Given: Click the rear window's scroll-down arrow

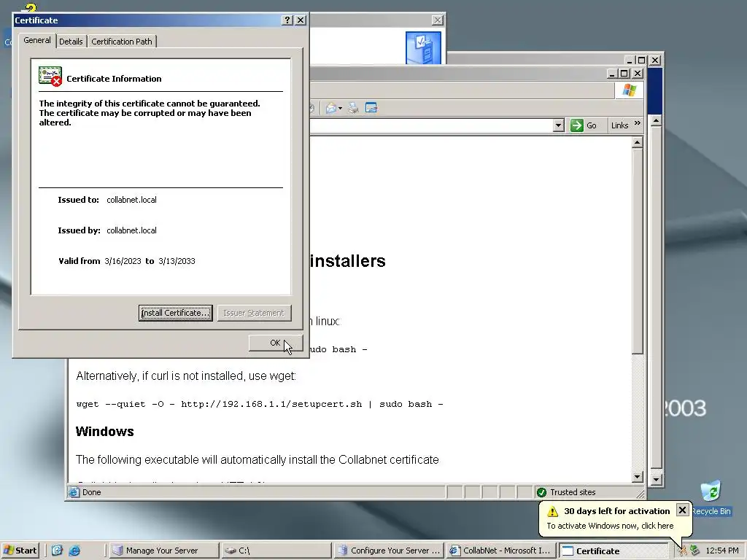Looking at the screenshot, I should (x=656, y=480).
